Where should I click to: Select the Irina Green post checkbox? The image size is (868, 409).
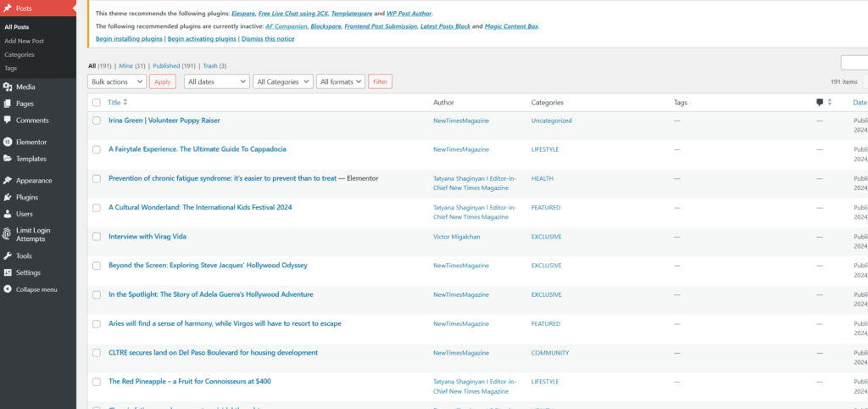coord(96,120)
